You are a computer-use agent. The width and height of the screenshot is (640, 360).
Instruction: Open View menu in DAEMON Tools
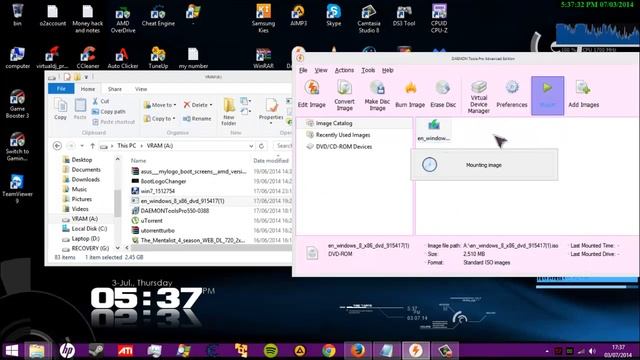[321, 70]
